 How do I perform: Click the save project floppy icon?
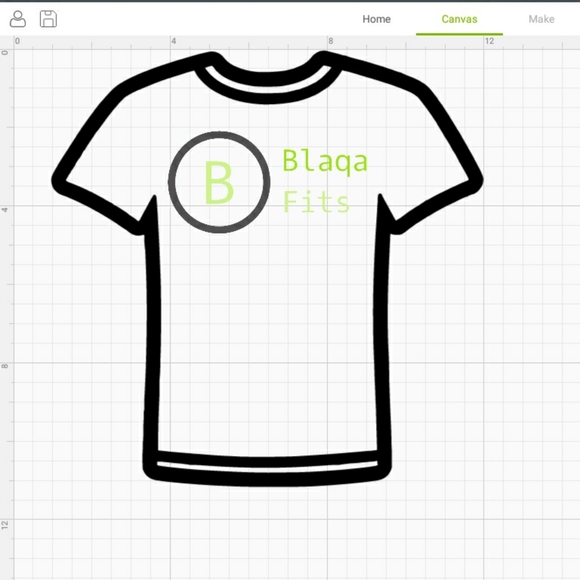tap(48, 19)
